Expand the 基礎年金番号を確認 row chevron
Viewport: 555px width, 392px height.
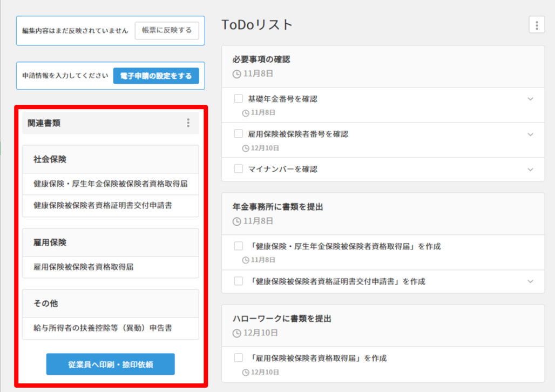[530, 99]
